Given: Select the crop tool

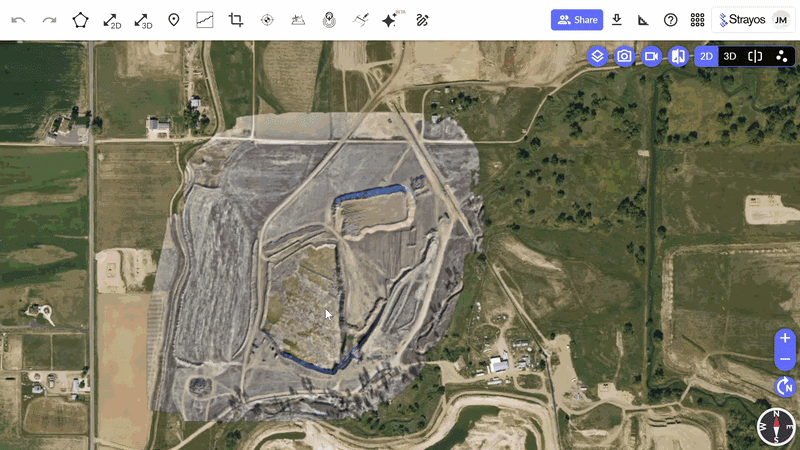Looking at the screenshot, I should click(x=236, y=20).
